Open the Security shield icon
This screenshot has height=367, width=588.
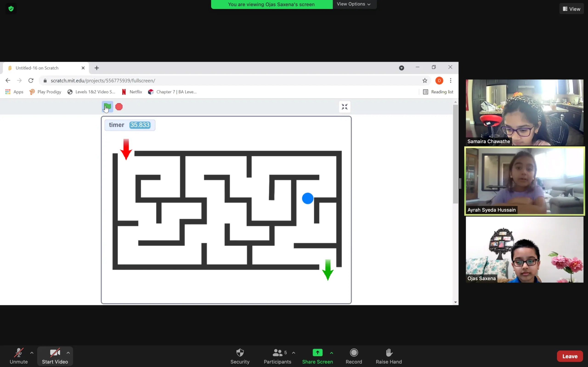240,353
